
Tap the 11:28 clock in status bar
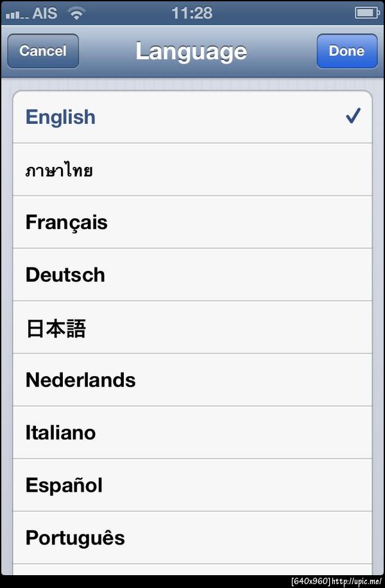tap(191, 12)
